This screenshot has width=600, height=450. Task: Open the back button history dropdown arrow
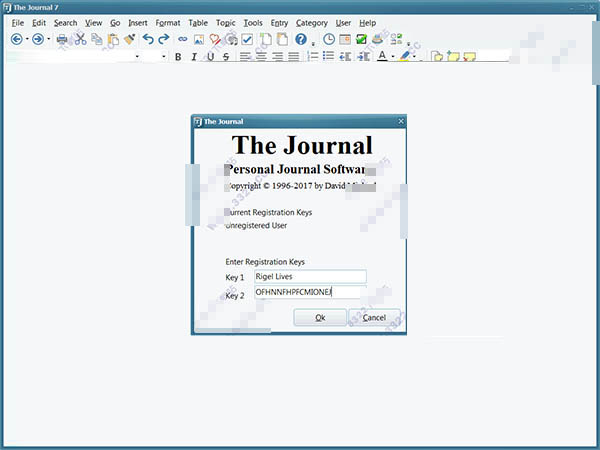(27, 39)
